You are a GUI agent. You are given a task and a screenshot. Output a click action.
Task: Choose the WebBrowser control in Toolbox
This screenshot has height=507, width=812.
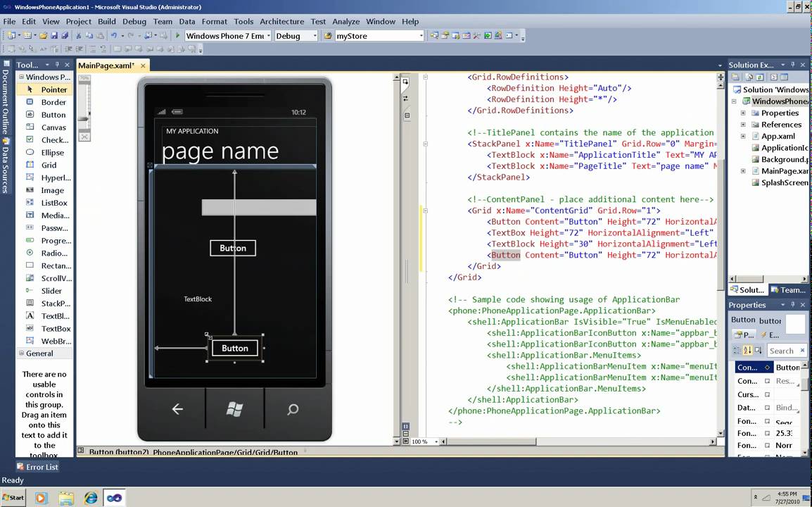pyautogui.click(x=45, y=341)
